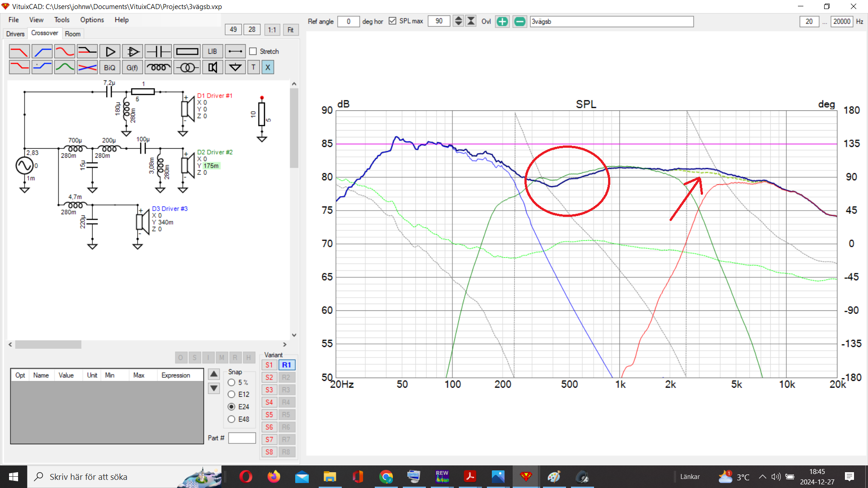This screenshot has width=868, height=488.
Task: Click schematic scrollbar right arrow
Action: (285, 344)
